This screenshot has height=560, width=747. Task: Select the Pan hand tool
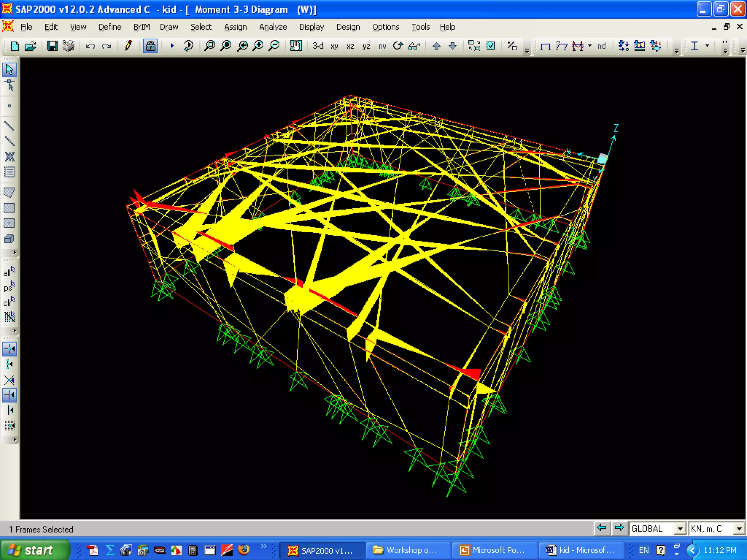pyautogui.click(x=296, y=46)
